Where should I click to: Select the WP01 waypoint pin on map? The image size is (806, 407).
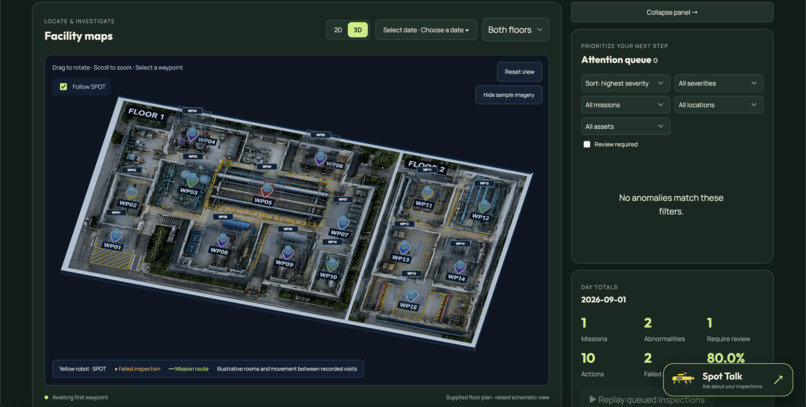click(x=116, y=235)
